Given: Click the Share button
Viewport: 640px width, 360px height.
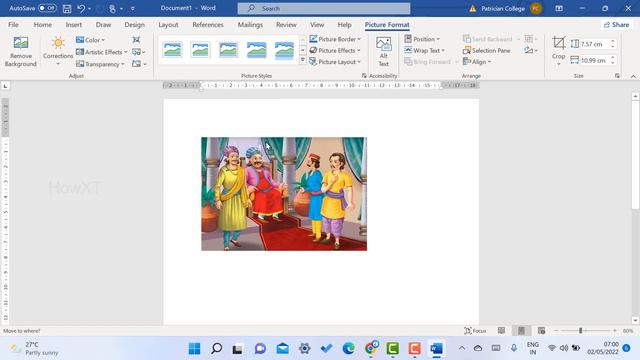Looking at the screenshot, I should [x=617, y=24].
